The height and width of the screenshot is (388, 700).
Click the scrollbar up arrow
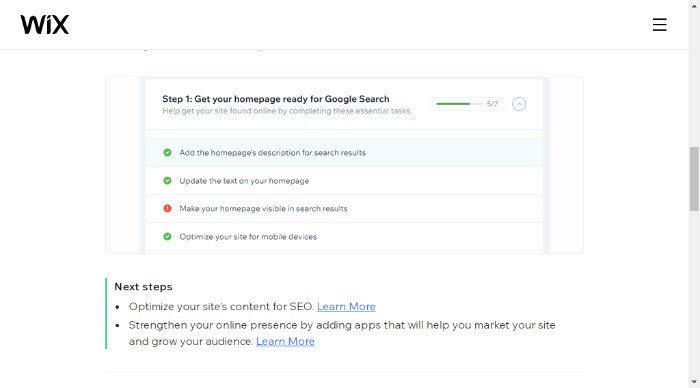(x=694, y=6)
